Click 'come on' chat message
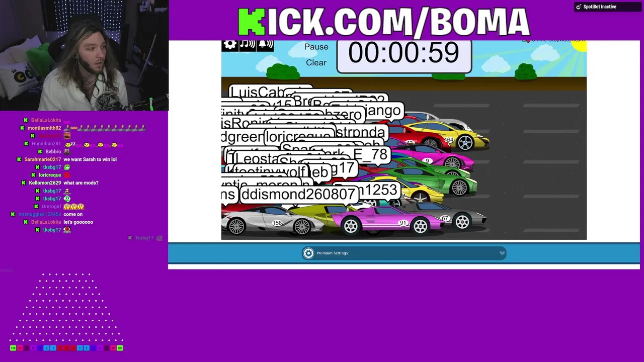This screenshot has height=362, width=644. (73, 214)
